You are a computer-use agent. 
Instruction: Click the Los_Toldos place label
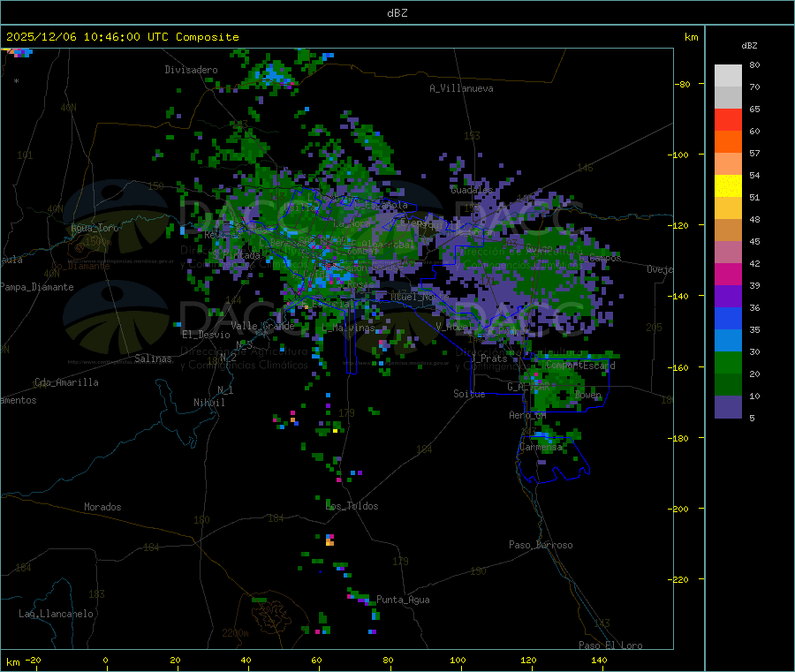click(x=352, y=506)
